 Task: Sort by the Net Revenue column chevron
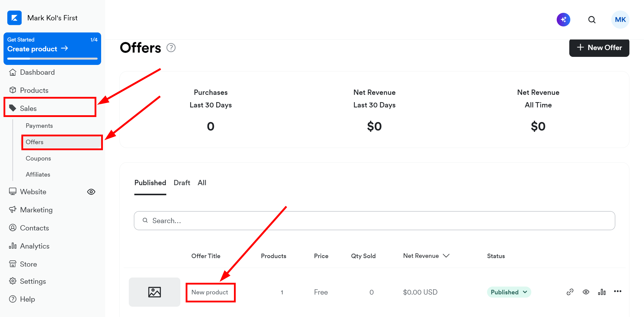click(446, 256)
